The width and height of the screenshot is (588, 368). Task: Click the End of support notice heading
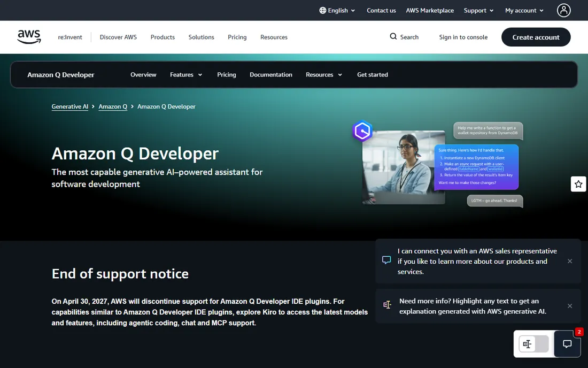[x=120, y=273]
